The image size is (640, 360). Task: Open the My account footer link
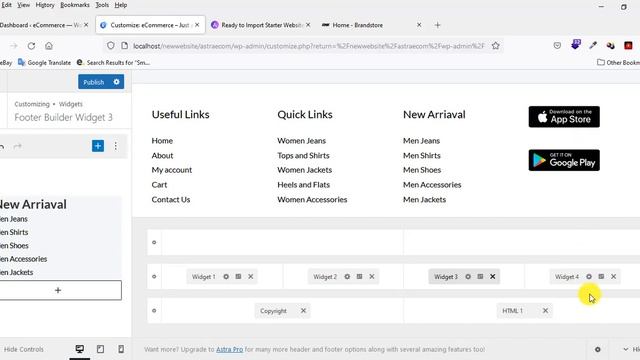tap(172, 170)
